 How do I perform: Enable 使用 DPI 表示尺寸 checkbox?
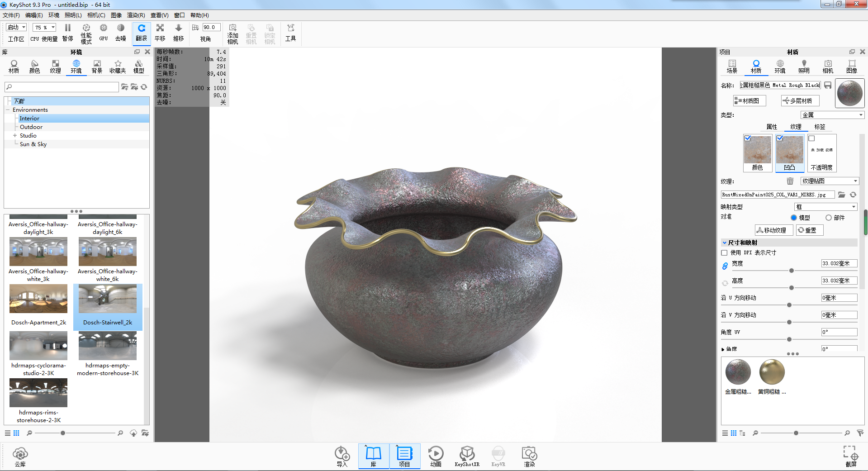click(725, 253)
